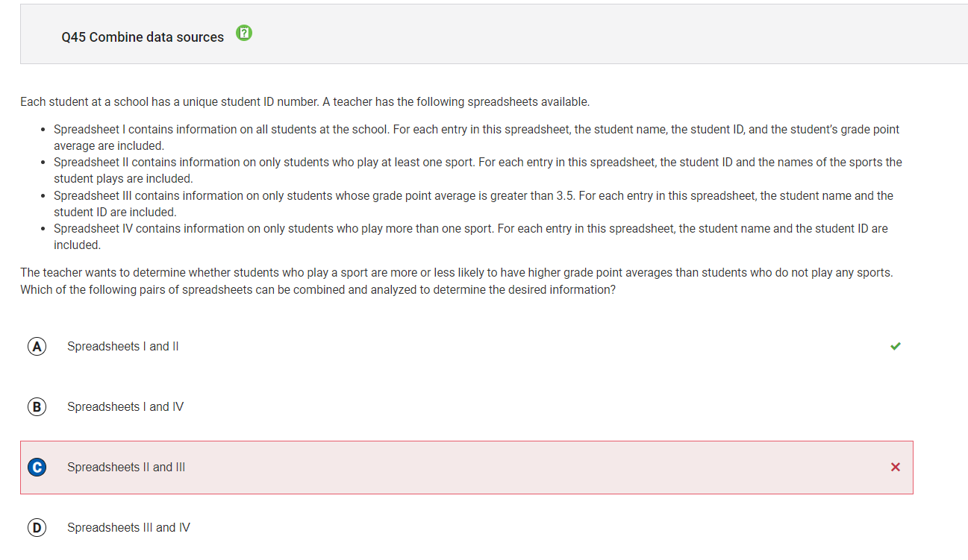The width and height of the screenshot is (968, 560).
Task: Open the green help icon beside Q45 title
Action: tap(244, 33)
